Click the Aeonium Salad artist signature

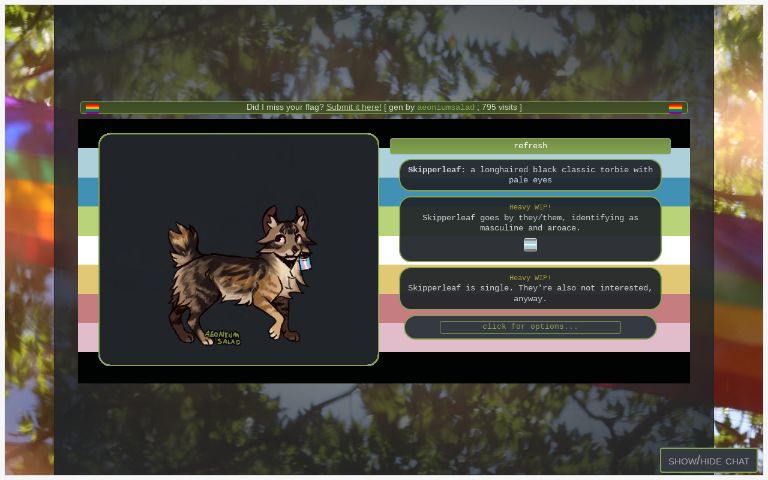point(222,338)
